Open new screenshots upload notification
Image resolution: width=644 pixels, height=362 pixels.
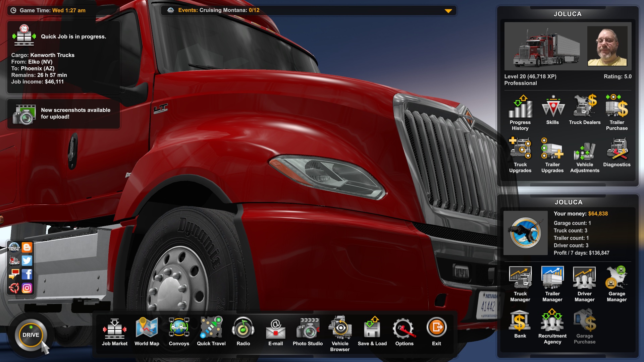coord(63,114)
